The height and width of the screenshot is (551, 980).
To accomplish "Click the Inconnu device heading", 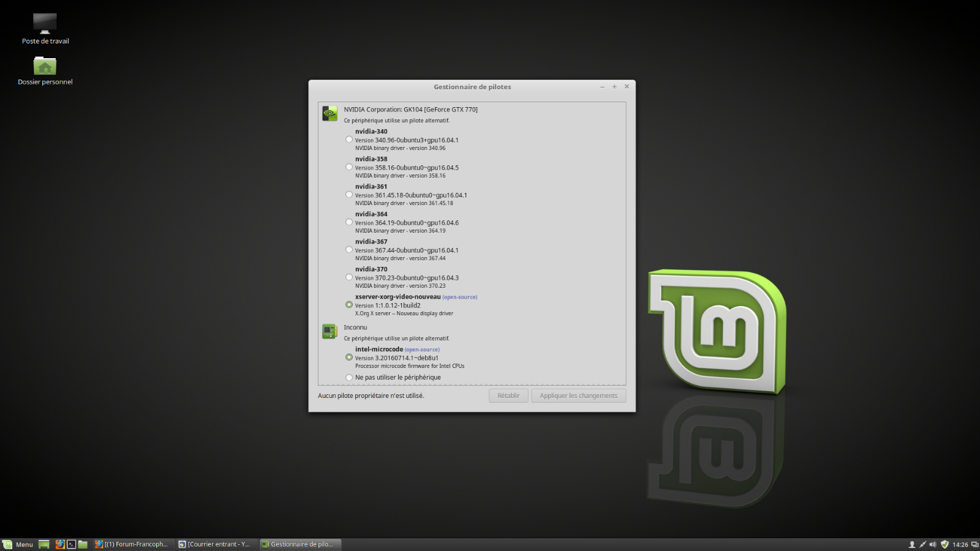I will (355, 328).
